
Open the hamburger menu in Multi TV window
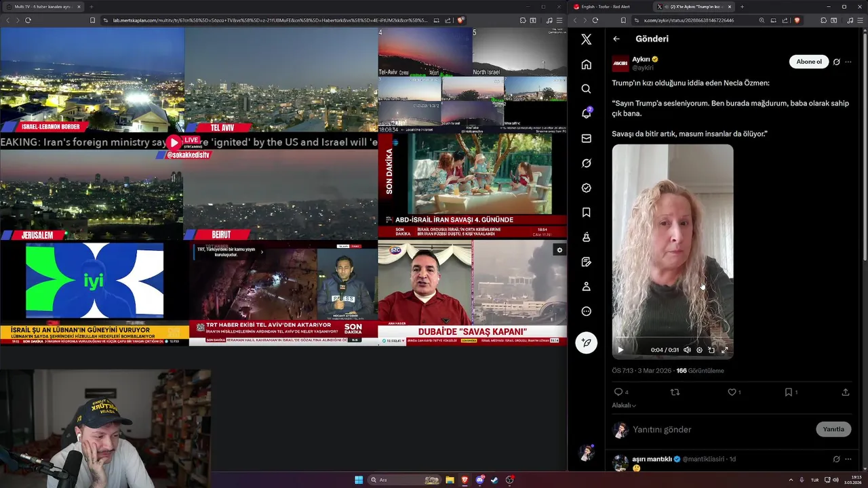pos(559,20)
